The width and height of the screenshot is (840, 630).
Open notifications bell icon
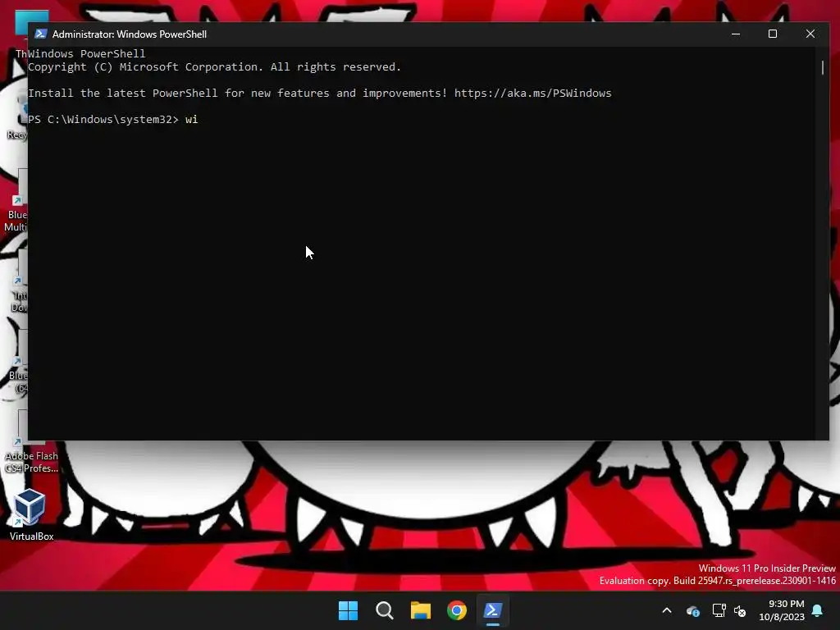pyautogui.click(x=818, y=610)
